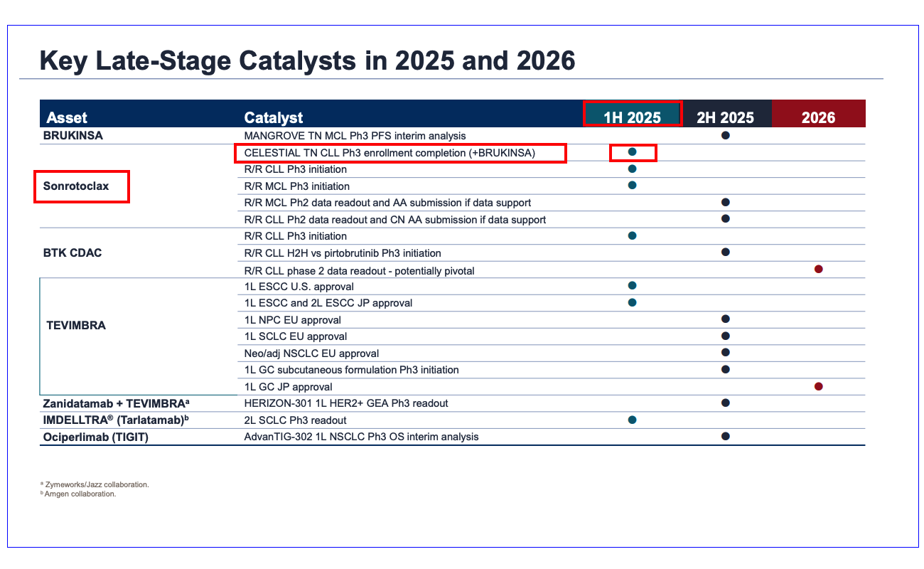924x569 pixels.
Task: Click 'Neo/adj NSCLC EU approval' catalyst text
Action: click(x=312, y=353)
